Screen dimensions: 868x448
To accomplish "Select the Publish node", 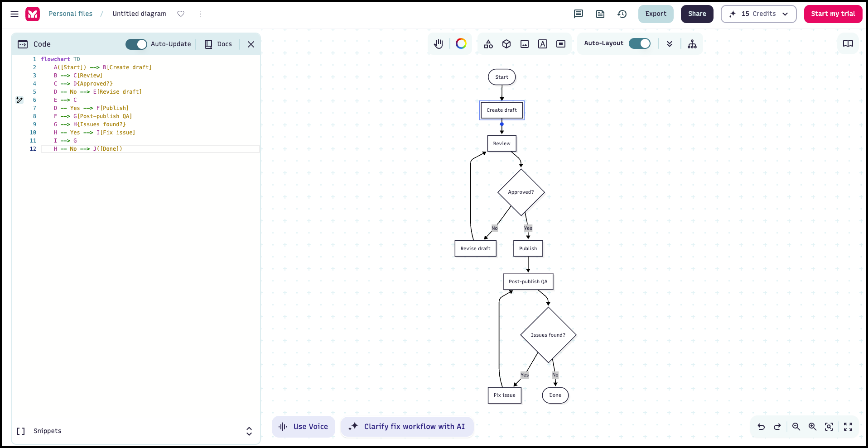I will click(528, 248).
